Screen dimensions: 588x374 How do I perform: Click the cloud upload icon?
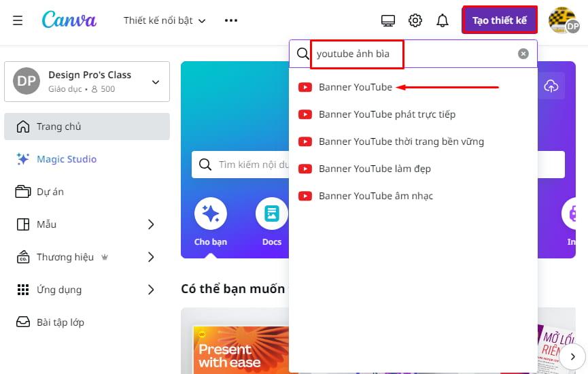551,86
